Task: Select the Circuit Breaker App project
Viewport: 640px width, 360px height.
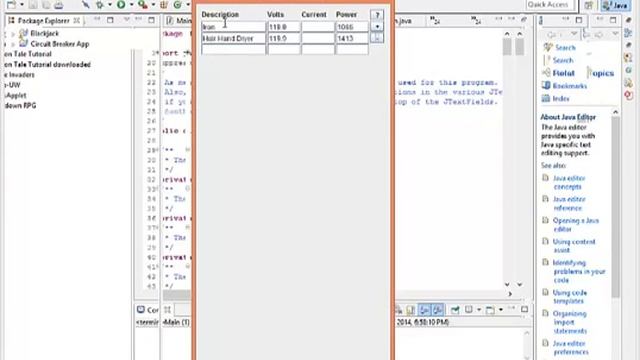Action: [x=60, y=44]
